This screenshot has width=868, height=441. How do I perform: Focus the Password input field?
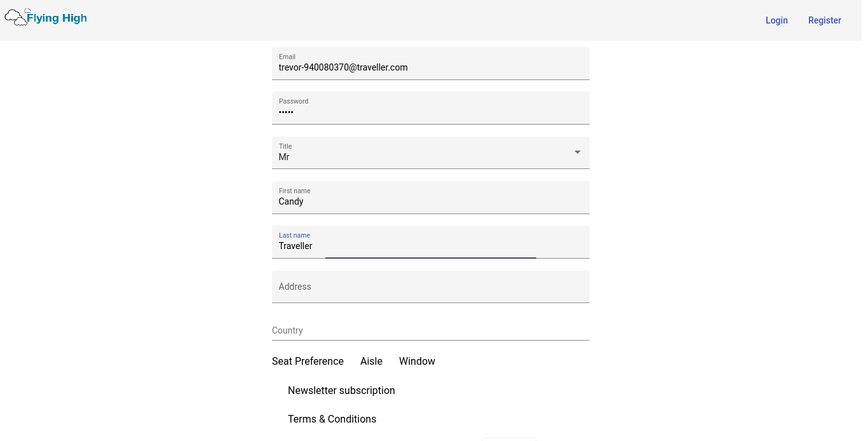pyautogui.click(x=430, y=112)
